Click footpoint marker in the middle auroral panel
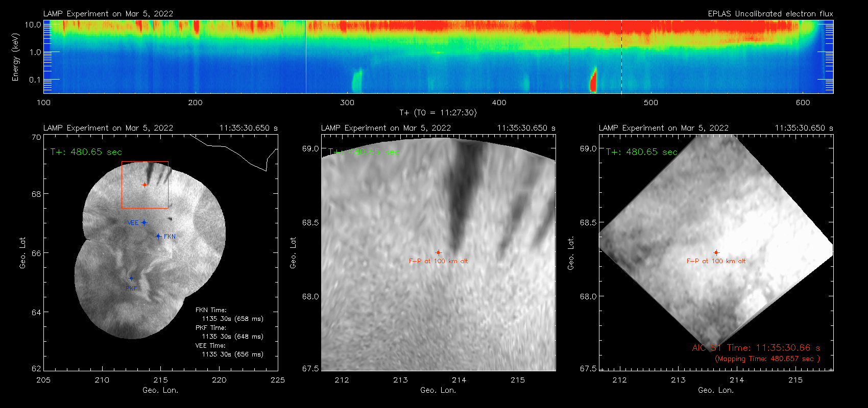The width and height of the screenshot is (868, 408). [x=438, y=252]
